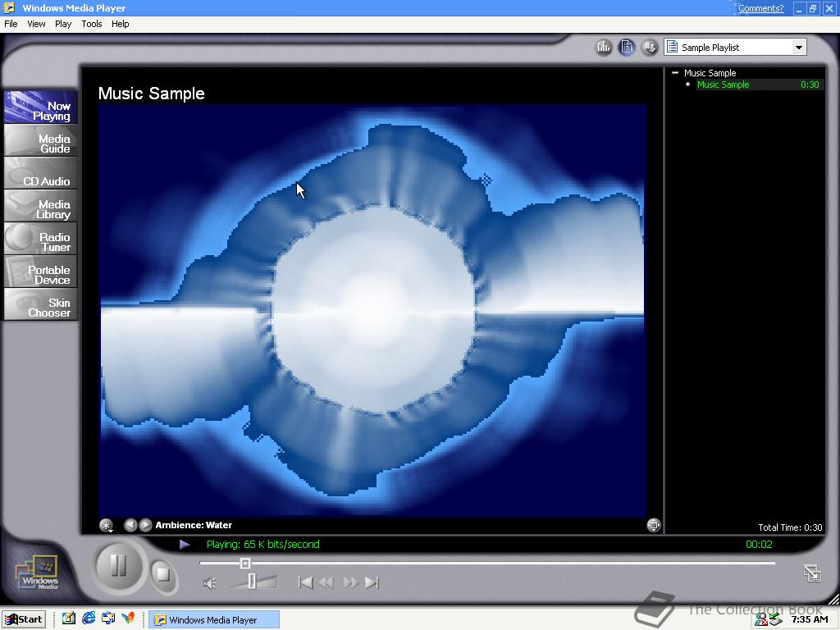Switch to compact mode using corner icon
The image size is (840, 630).
tap(812, 573)
